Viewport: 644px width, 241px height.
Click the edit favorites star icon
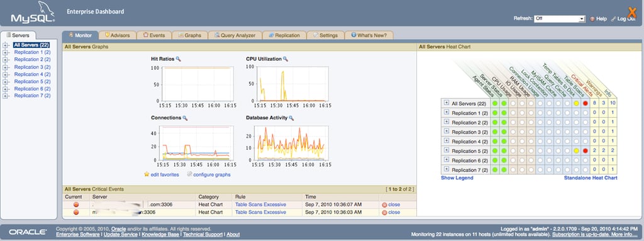click(147, 174)
